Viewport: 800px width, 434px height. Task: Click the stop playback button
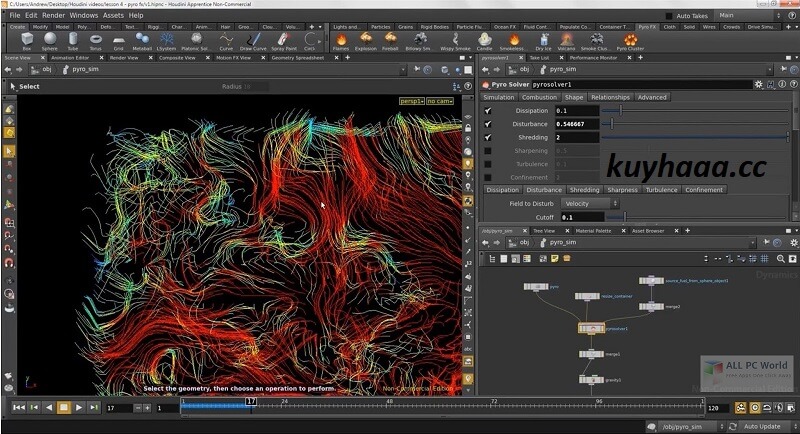click(x=64, y=407)
